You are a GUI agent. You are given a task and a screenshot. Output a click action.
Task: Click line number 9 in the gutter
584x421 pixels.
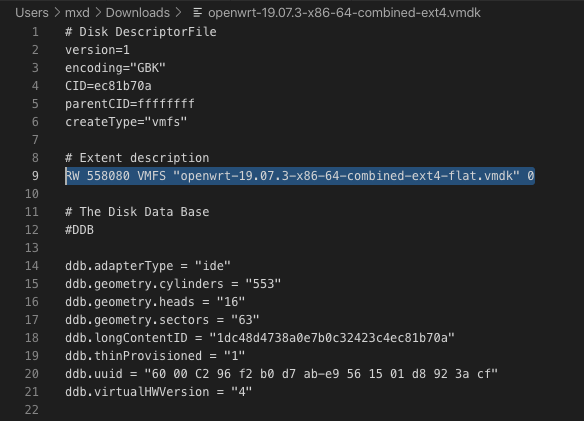(x=35, y=176)
